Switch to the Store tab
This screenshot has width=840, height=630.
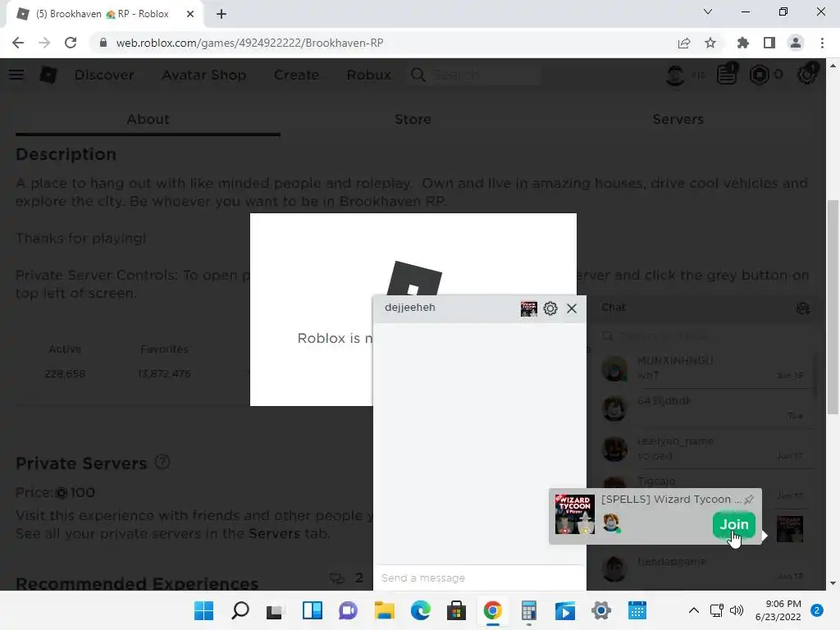(x=413, y=119)
